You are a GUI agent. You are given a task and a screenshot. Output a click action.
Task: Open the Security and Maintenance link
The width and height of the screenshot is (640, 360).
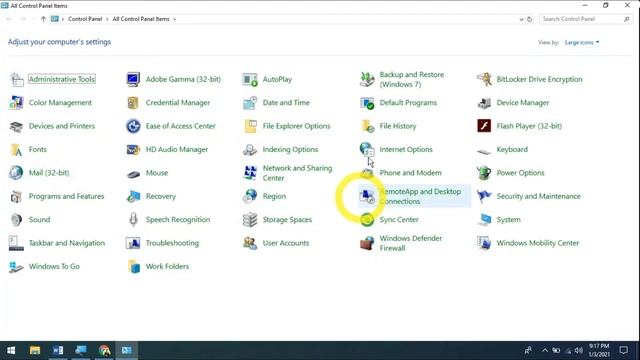(538, 196)
